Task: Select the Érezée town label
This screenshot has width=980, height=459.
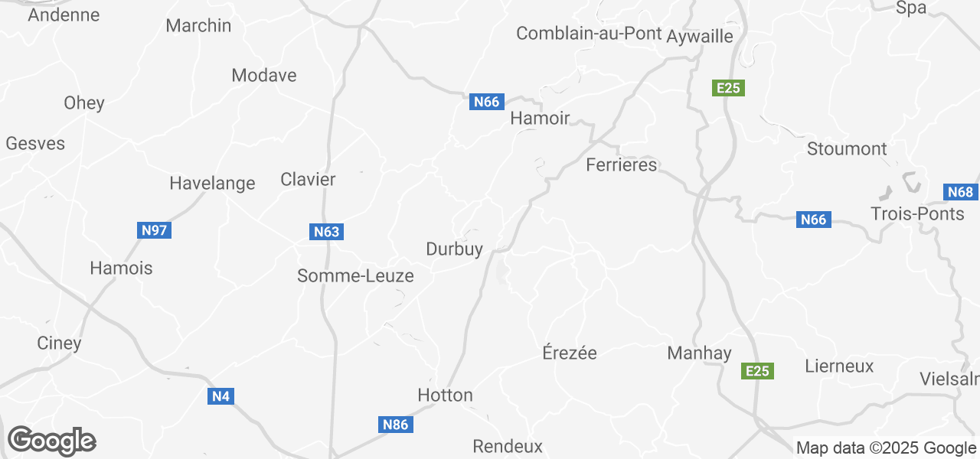Action: (570, 353)
